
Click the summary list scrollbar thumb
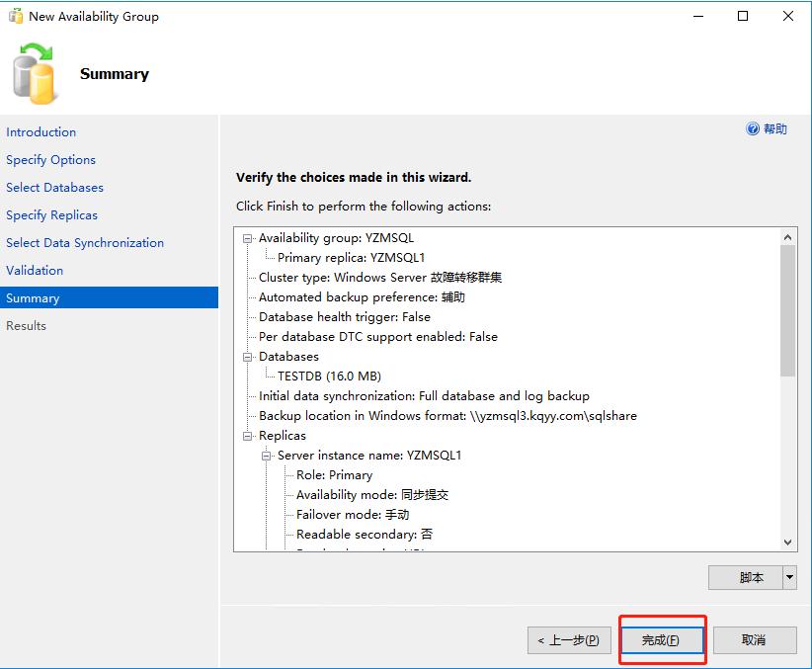point(787,310)
